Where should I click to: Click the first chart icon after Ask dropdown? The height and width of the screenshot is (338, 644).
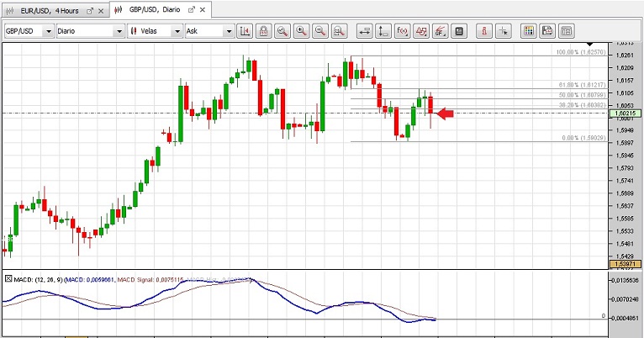click(x=245, y=31)
